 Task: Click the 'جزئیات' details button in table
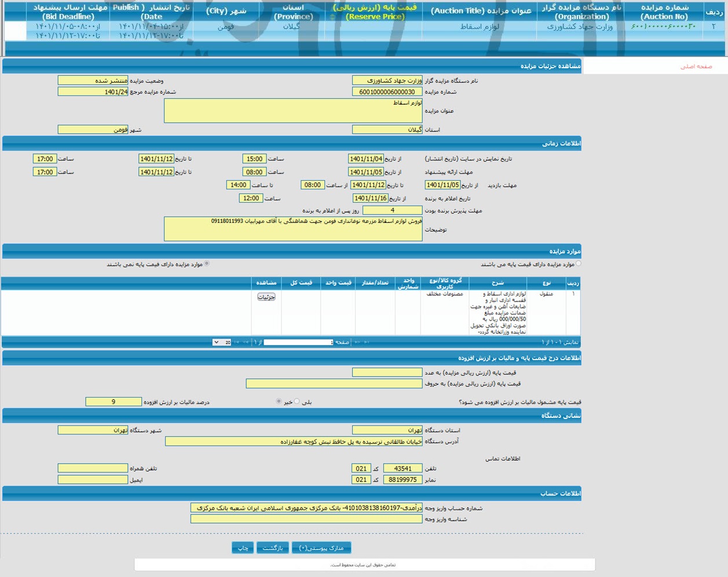(x=266, y=297)
